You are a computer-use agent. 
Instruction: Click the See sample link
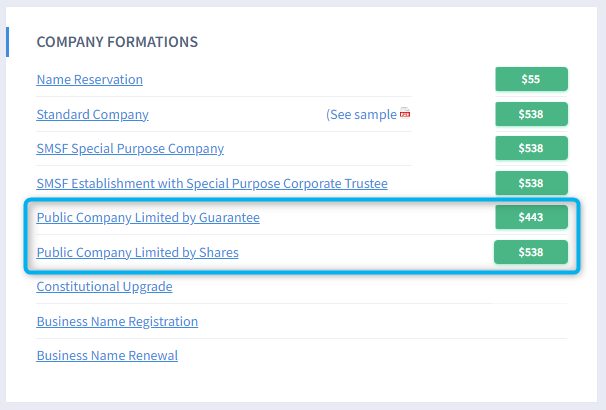tap(362, 114)
